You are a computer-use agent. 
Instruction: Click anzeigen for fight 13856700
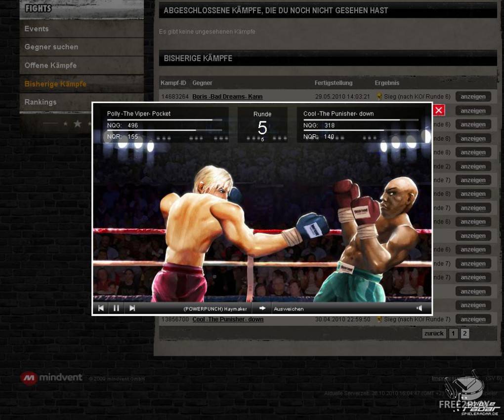point(473,319)
